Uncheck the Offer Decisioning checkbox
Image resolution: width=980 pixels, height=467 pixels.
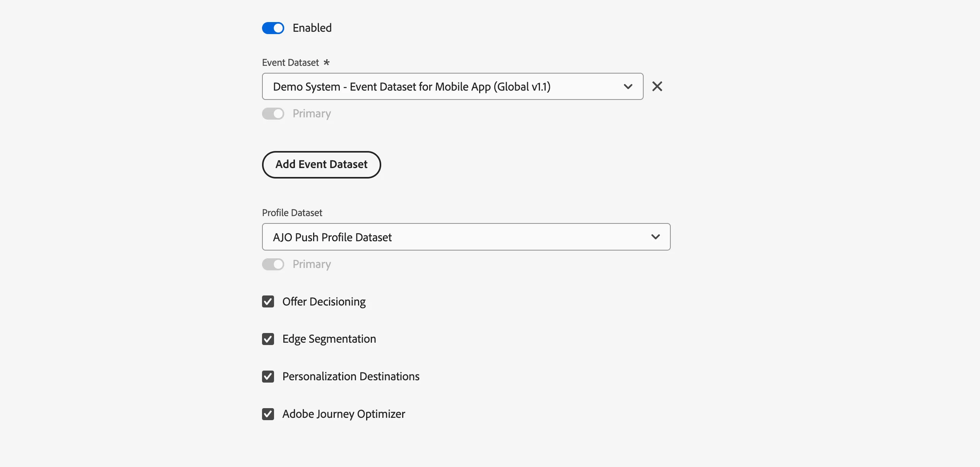click(x=268, y=302)
